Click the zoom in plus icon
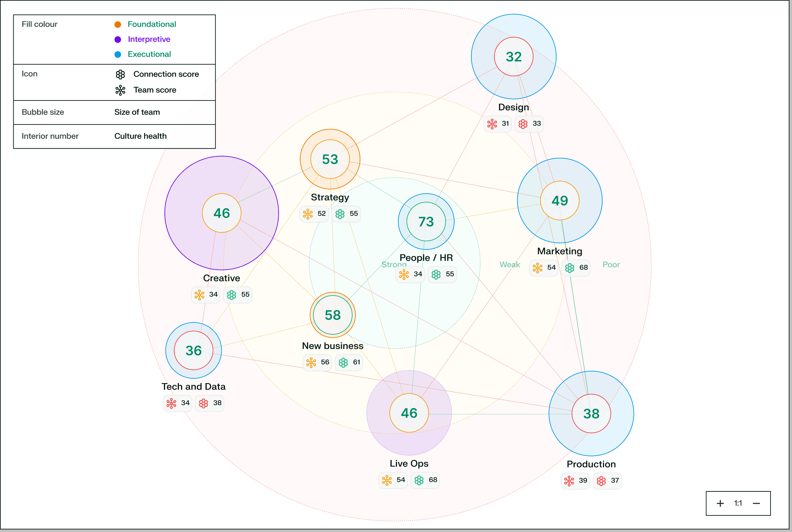The height and width of the screenshot is (532, 792). click(x=720, y=503)
